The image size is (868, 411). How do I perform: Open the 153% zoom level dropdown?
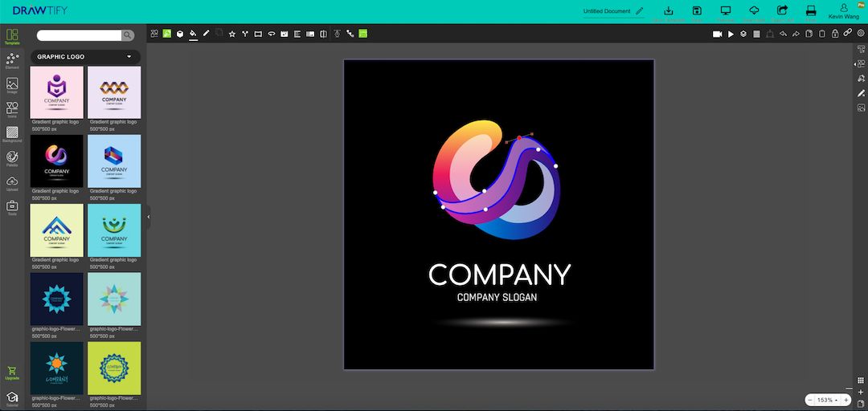(x=827, y=400)
